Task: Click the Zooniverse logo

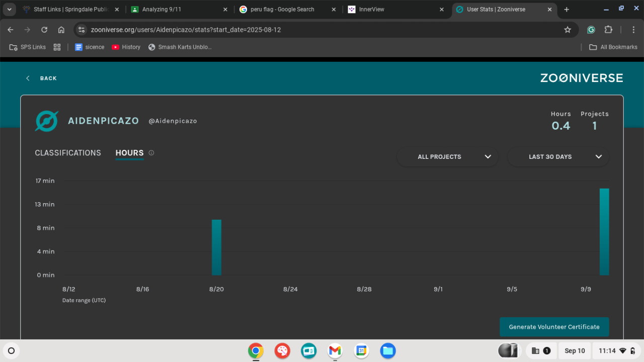Action: [x=582, y=78]
